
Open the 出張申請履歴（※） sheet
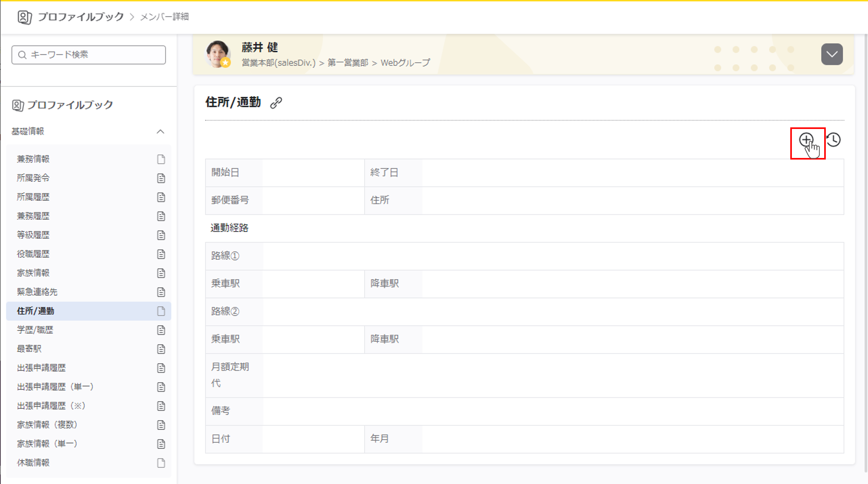point(89,406)
